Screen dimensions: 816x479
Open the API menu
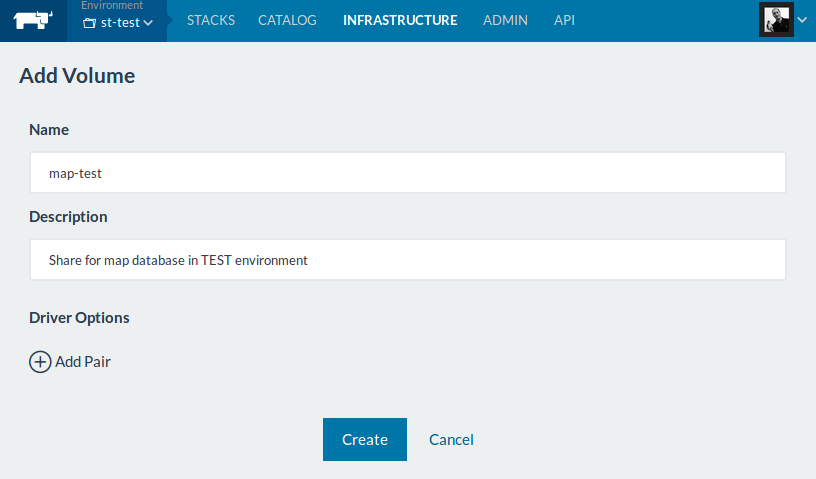click(564, 20)
